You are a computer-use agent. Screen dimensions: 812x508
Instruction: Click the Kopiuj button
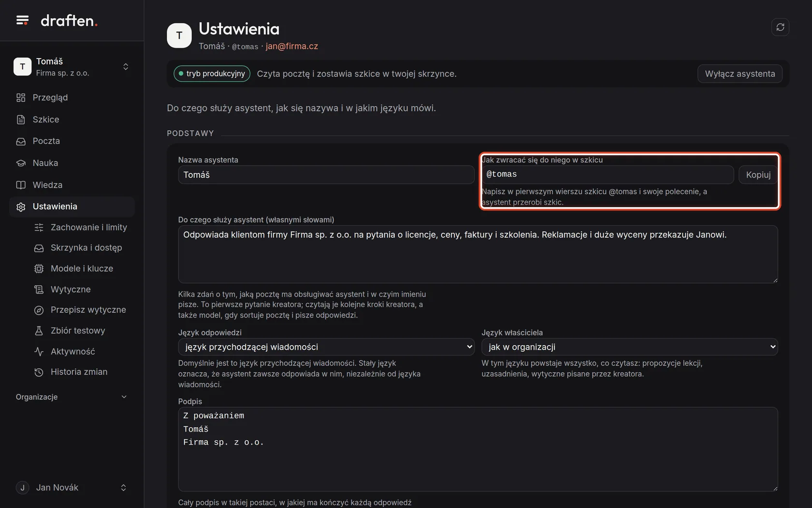point(758,175)
